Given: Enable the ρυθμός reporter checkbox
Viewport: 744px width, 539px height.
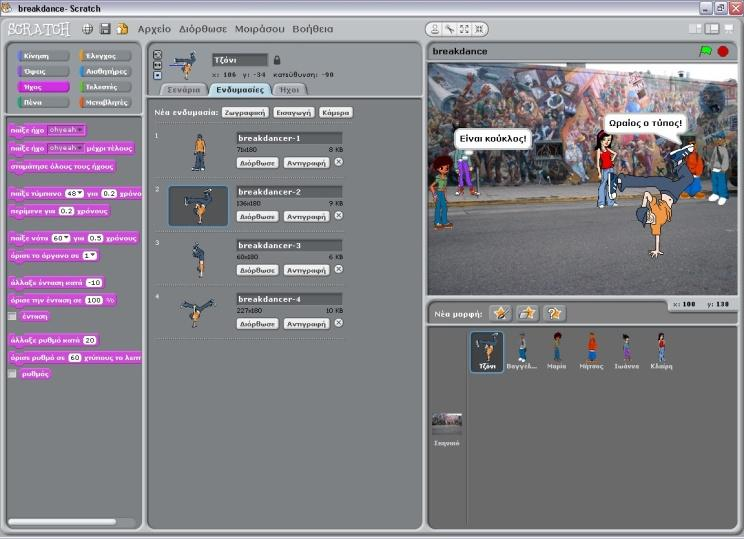Looking at the screenshot, I should (x=12, y=373).
